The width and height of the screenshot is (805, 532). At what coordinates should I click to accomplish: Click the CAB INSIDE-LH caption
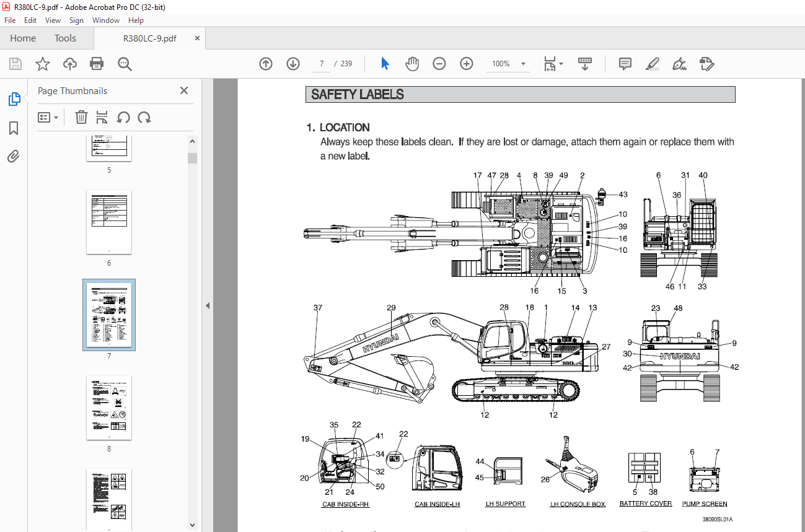(x=438, y=505)
